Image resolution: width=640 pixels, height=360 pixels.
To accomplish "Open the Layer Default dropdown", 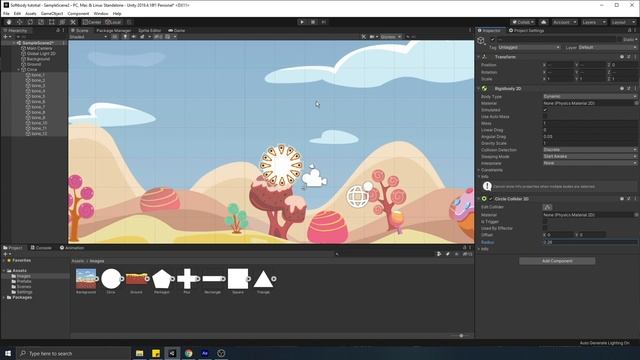I will pyautogui.click(x=607, y=47).
